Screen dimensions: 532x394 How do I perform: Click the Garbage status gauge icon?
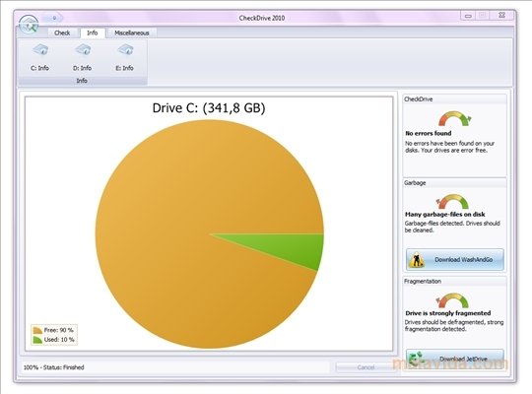coord(453,201)
